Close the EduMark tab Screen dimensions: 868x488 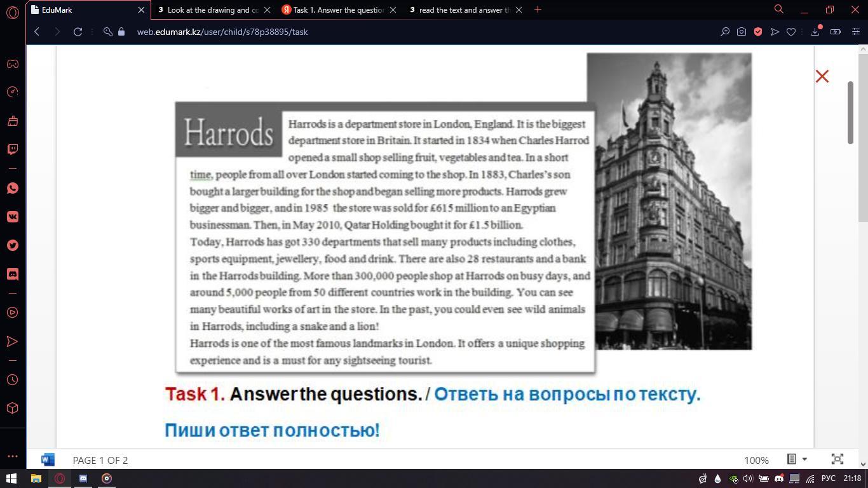point(141,10)
